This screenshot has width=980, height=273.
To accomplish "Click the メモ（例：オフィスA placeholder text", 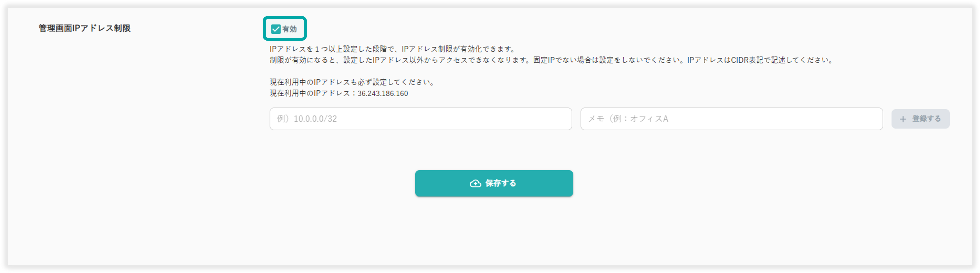I will [628, 119].
